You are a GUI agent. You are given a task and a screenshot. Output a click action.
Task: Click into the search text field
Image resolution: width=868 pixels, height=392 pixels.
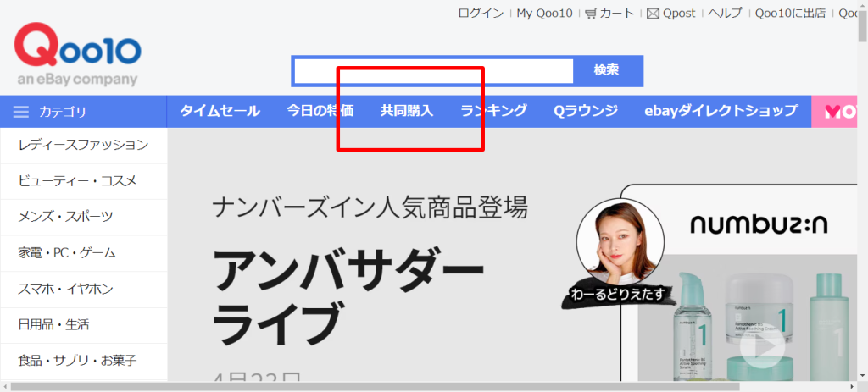click(x=433, y=71)
